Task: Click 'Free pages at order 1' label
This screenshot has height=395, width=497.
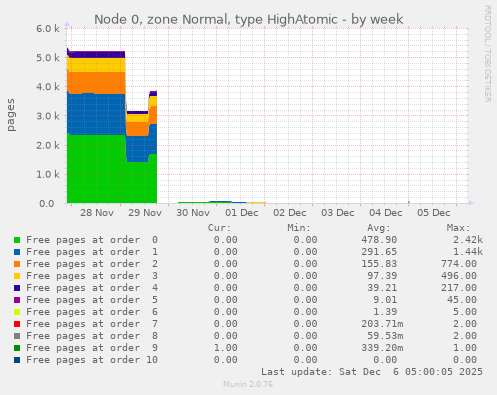Action: 92,252
